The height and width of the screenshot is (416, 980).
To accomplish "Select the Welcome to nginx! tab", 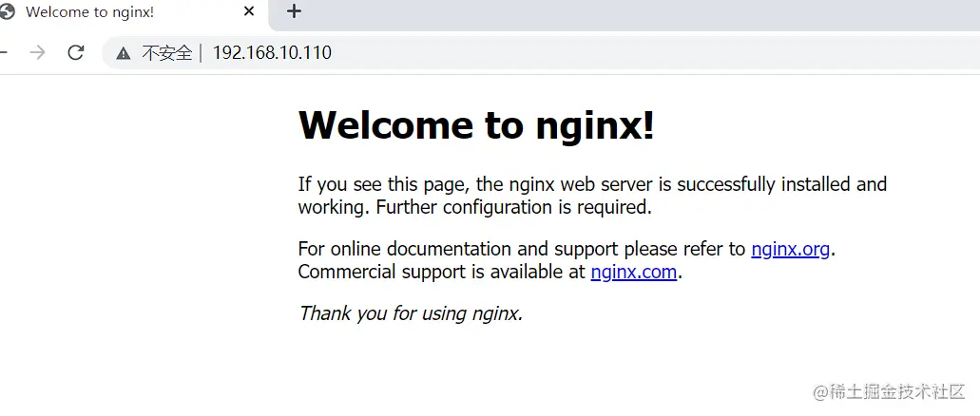I will [134, 13].
